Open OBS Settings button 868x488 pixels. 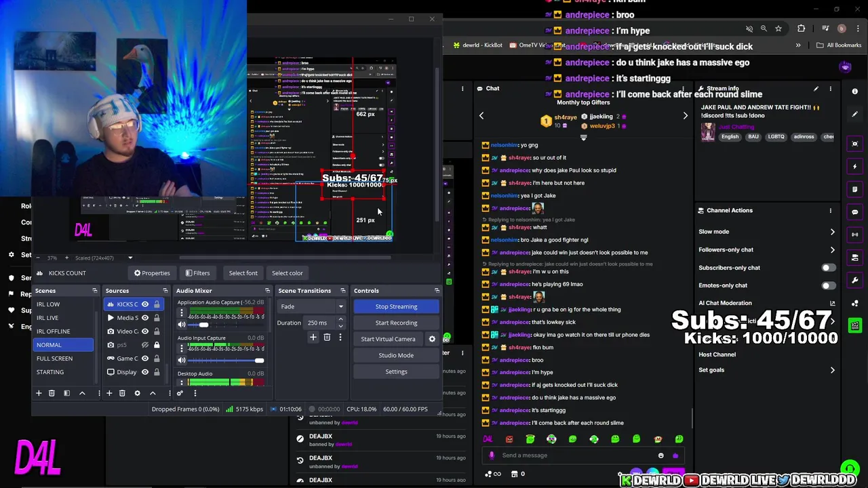pos(396,371)
